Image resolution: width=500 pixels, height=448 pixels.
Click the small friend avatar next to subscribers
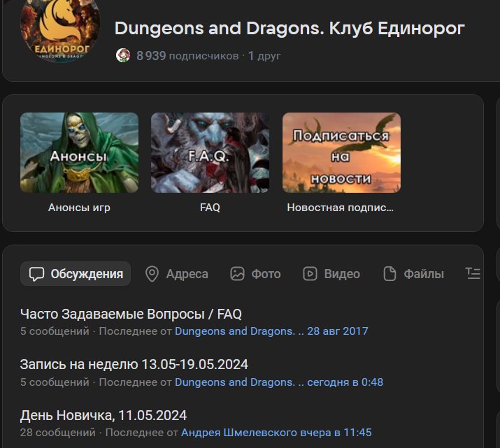point(123,55)
